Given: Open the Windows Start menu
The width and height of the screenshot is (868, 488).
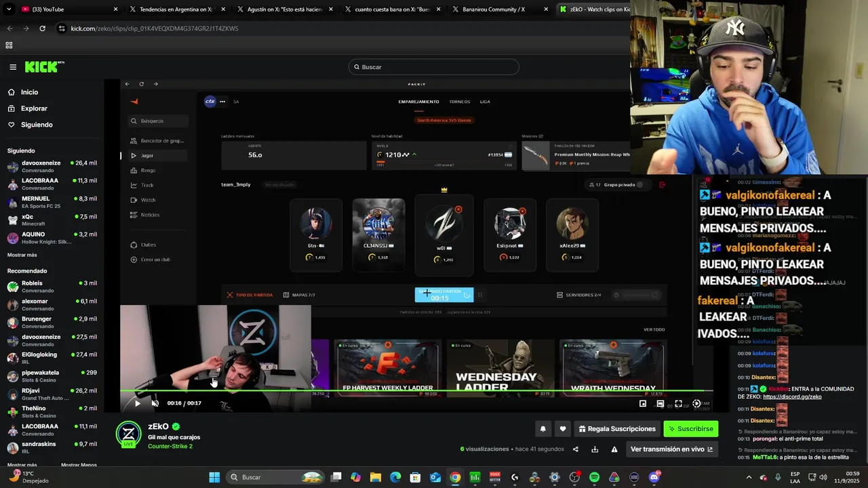Looking at the screenshot, I should click(x=214, y=477).
